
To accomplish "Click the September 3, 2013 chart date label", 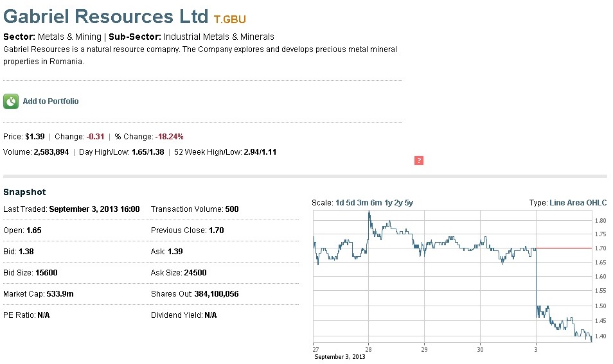I will (339, 357).
